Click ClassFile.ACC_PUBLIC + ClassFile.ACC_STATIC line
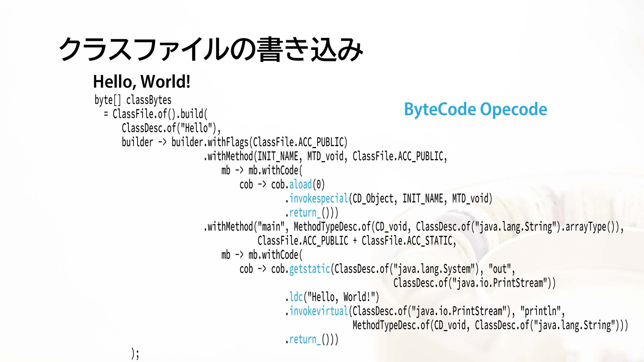This screenshot has width=644, height=362. click(357, 241)
